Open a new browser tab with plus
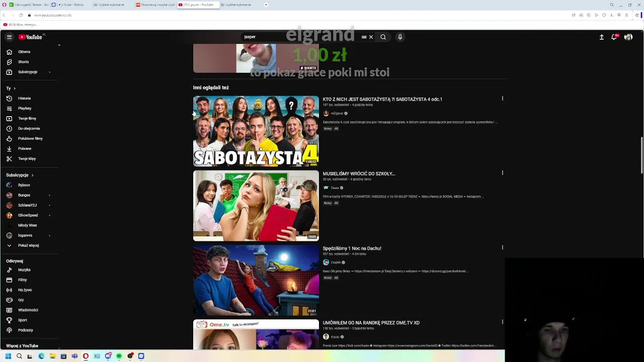The height and width of the screenshot is (362, 644). pyautogui.click(x=266, y=5)
